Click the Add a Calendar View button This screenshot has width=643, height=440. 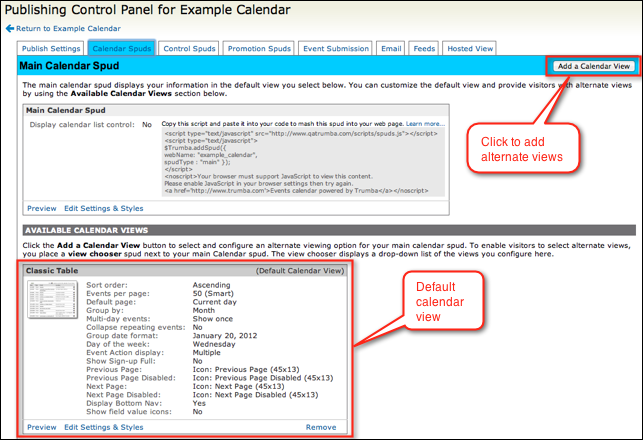pos(593,66)
